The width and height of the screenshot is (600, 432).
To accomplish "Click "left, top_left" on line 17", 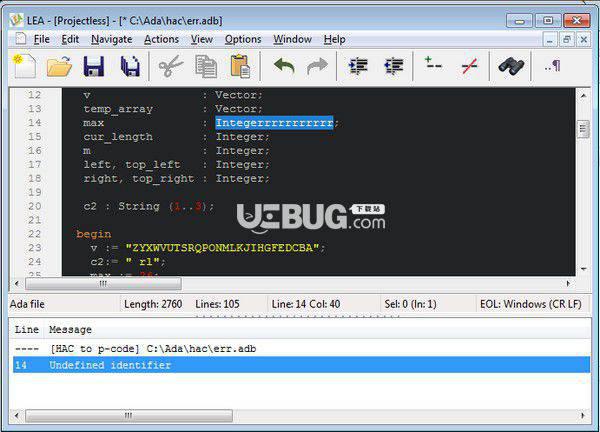I will (132, 165).
